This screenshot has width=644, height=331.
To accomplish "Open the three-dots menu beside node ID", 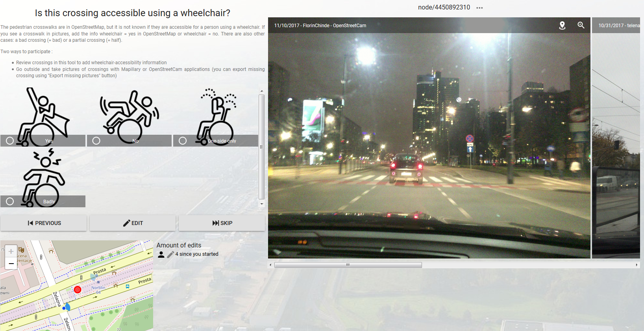I will coord(479,8).
